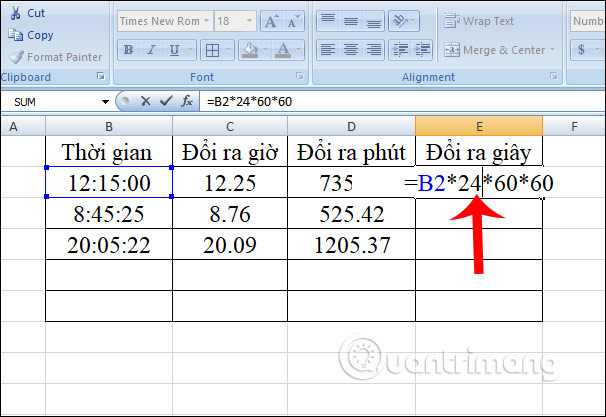
Task: Click Increase Indent
Action: click(422, 50)
